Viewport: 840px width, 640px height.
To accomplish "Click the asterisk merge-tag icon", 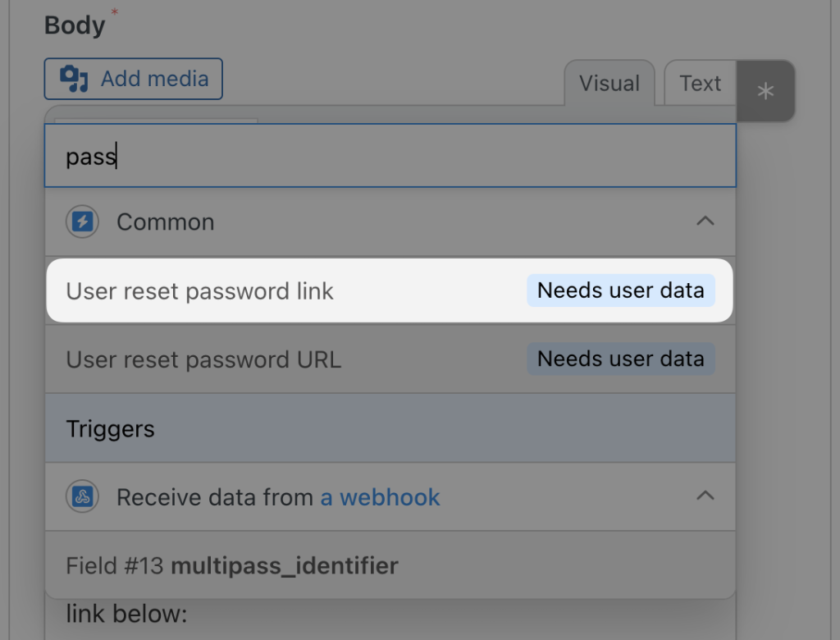I will (765, 91).
